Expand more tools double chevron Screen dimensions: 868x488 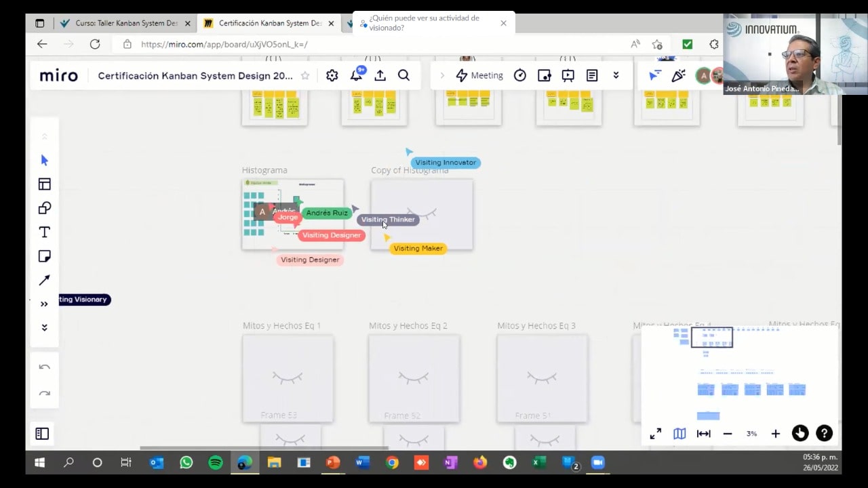pyautogui.click(x=45, y=304)
